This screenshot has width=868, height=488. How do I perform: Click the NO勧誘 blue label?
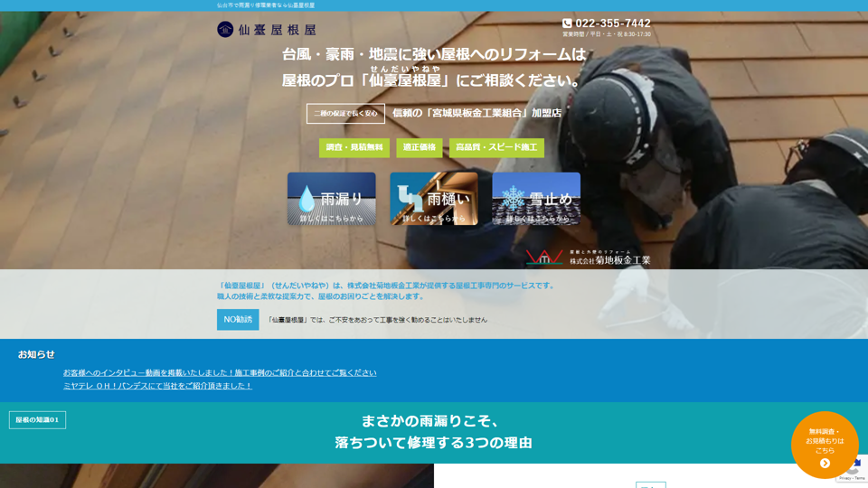(238, 319)
